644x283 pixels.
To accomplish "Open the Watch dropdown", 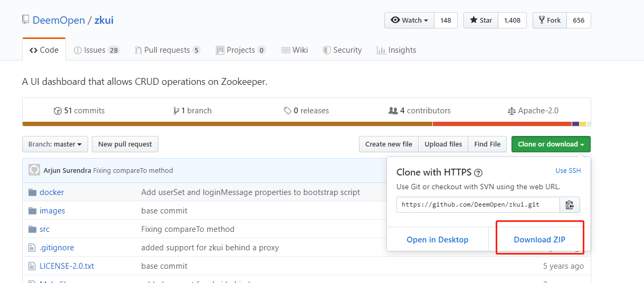I will coord(409,21).
